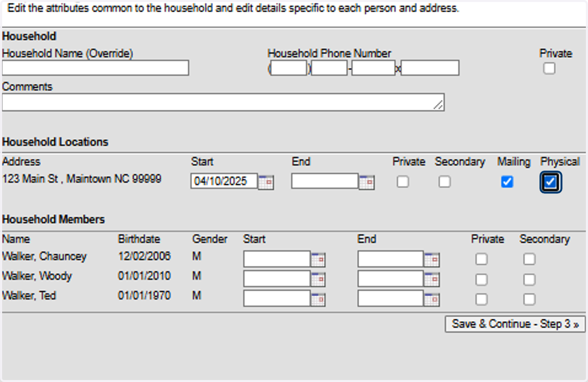Screen dimensions: 588x382
Task: Click birthdate 01/01/1970
Action: (x=145, y=296)
